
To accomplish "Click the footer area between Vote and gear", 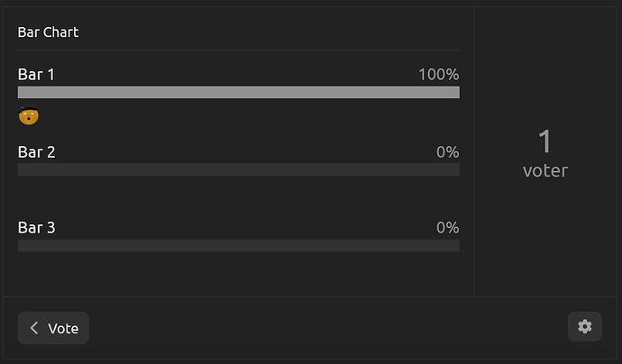I will coord(328,328).
